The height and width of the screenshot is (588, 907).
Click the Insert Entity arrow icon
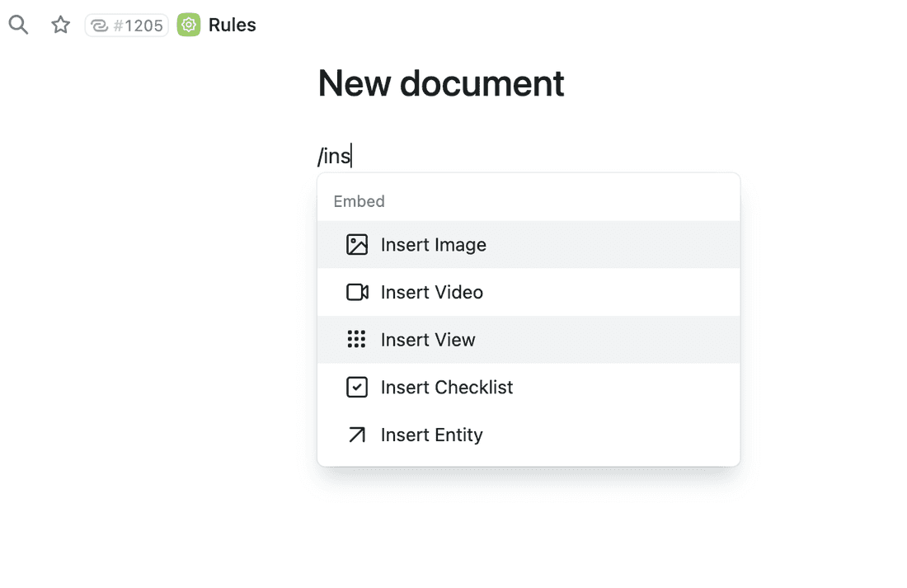click(x=357, y=435)
